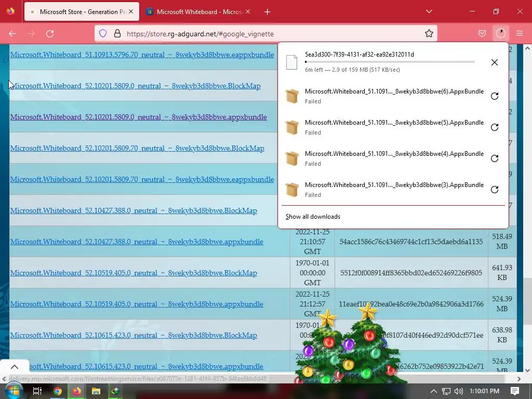Download Whiteboard 52.10427.388.0 BlockMap

coord(134,211)
